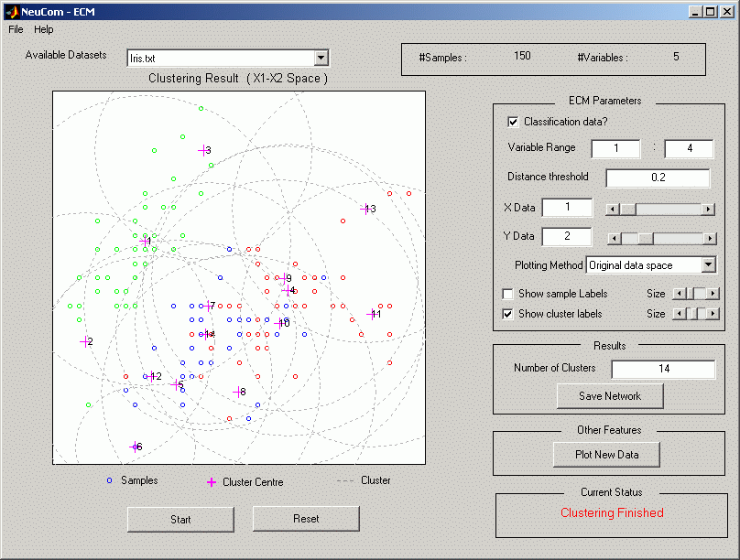Click X Data slider right arrow
The width and height of the screenshot is (740, 560).
pos(708,209)
